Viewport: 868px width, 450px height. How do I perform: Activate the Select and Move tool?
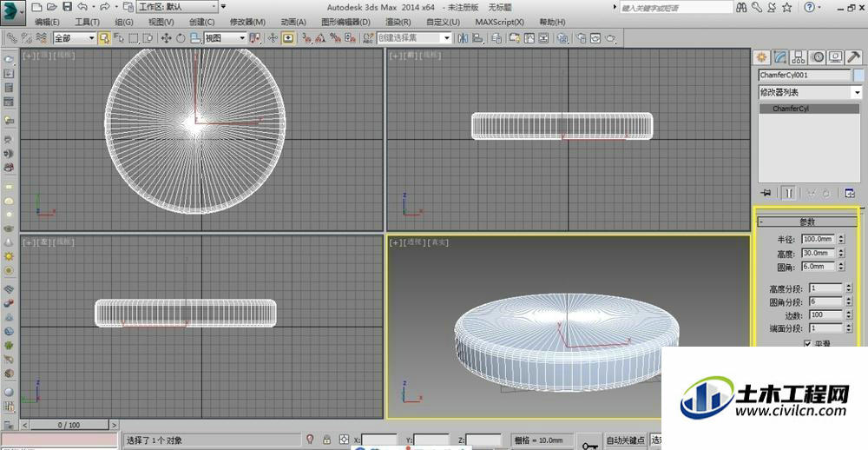click(x=166, y=37)
